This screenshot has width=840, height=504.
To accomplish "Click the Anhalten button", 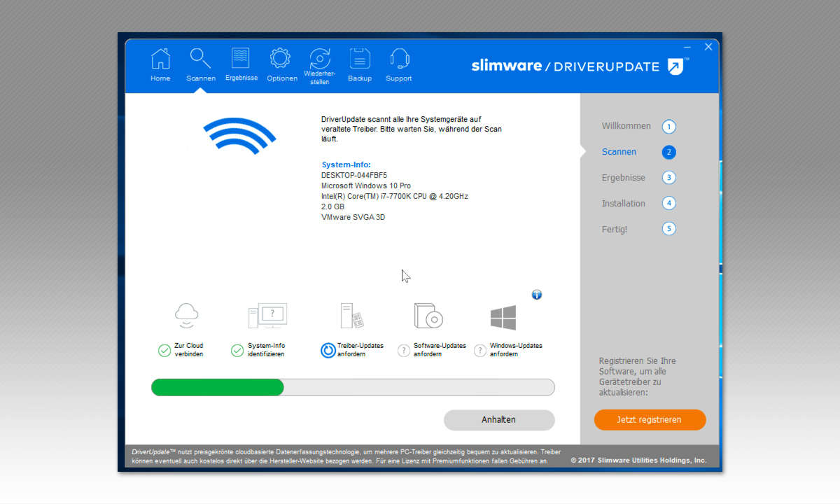I will [x=499, y=420].
